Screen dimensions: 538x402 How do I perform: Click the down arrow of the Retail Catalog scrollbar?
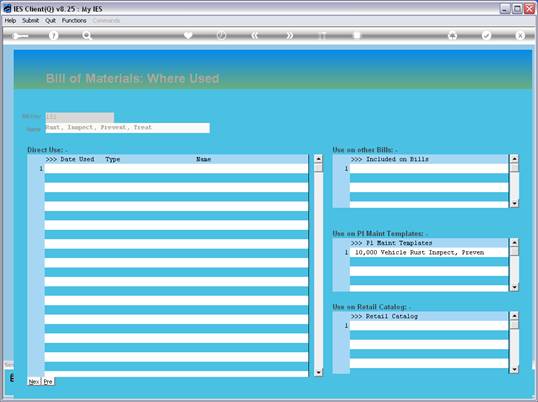point(514,369)
